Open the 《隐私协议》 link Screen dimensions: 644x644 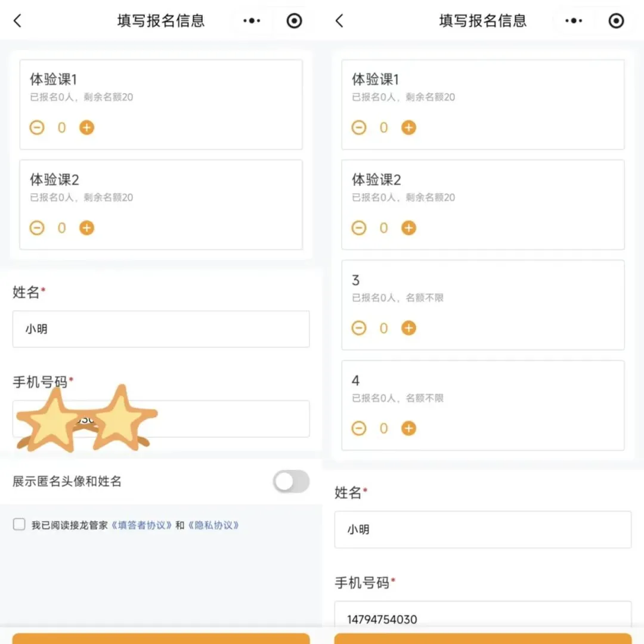(213, 525)
